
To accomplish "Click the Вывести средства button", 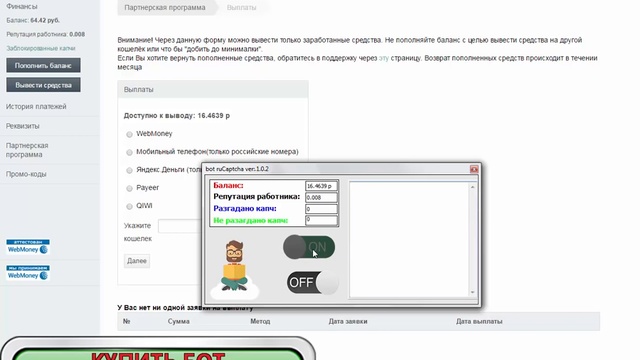I will pos(43,85).
